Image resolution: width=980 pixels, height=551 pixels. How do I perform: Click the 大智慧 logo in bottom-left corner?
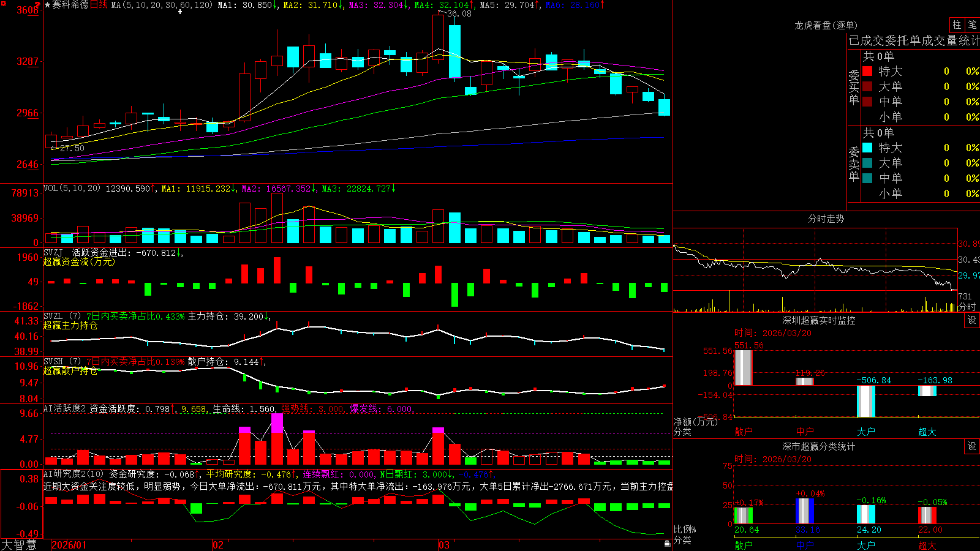pyautogui.click(x=19, y=544)
